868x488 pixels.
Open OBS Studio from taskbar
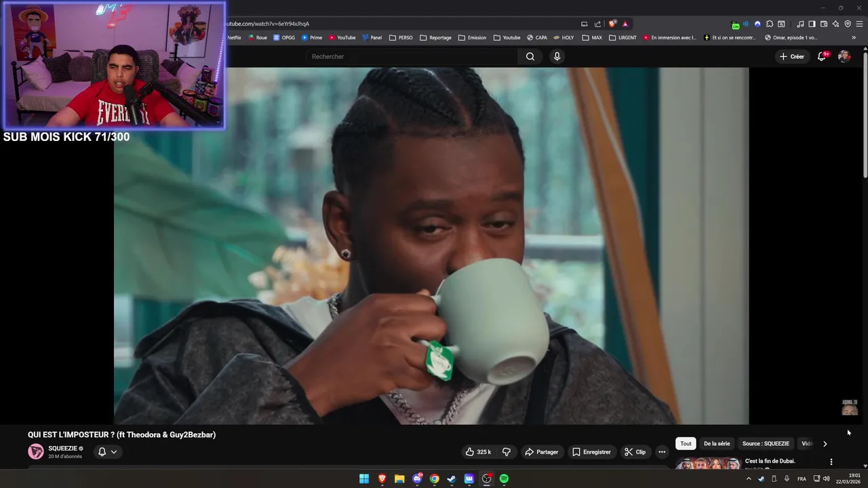486,479
